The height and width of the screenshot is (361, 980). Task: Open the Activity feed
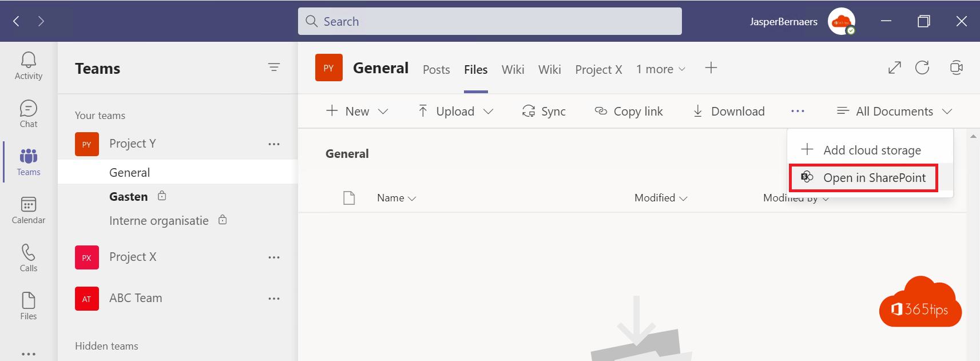coord(29,66)
